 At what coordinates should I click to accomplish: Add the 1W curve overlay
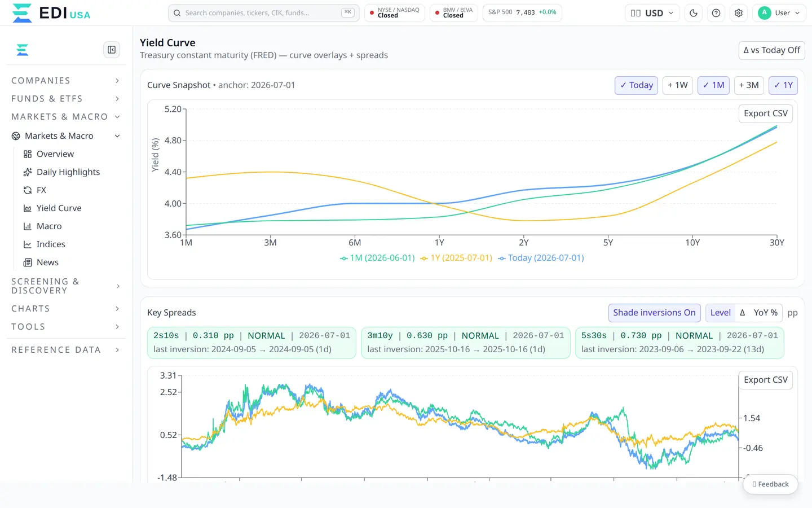pyautogui.click(x=678, y=85)
